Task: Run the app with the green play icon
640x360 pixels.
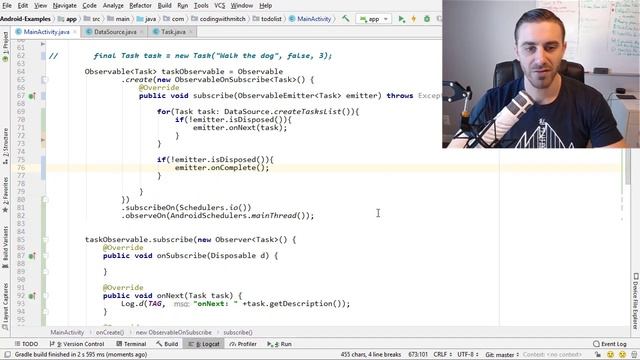Action: tap(402, 19)
